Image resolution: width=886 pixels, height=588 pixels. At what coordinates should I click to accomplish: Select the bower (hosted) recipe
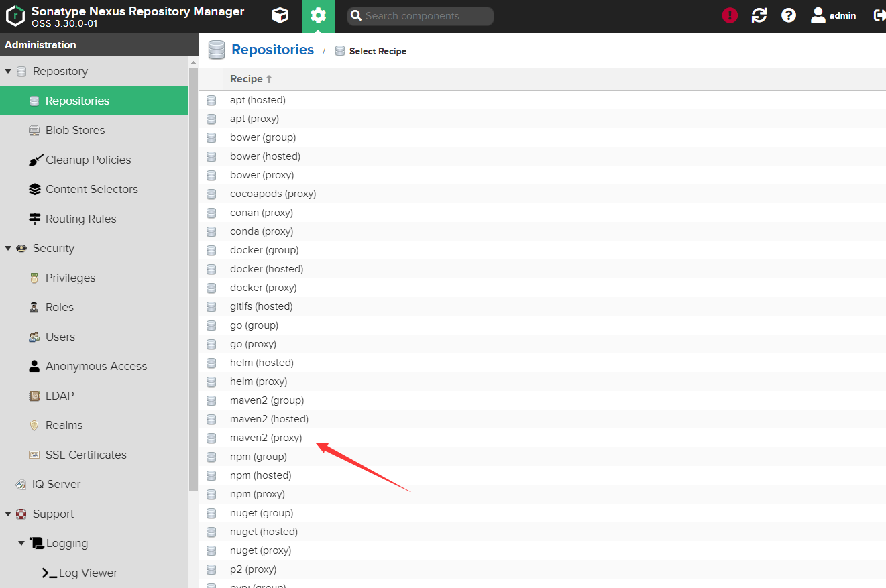click(x=543, y=156)
